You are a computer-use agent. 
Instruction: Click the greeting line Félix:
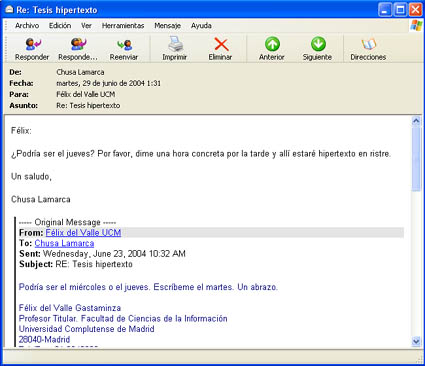[x=21, y=130]
